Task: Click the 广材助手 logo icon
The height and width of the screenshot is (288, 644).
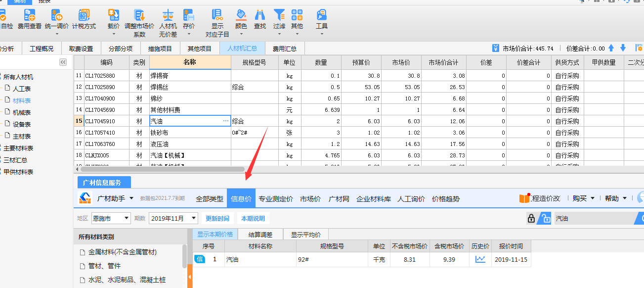Action: [86, 198]
